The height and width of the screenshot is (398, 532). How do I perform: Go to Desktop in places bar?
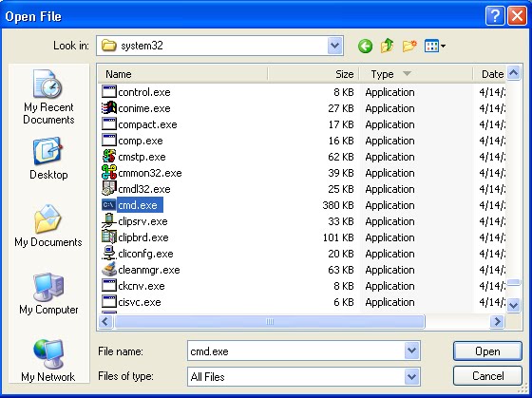(x=48, y=158)
